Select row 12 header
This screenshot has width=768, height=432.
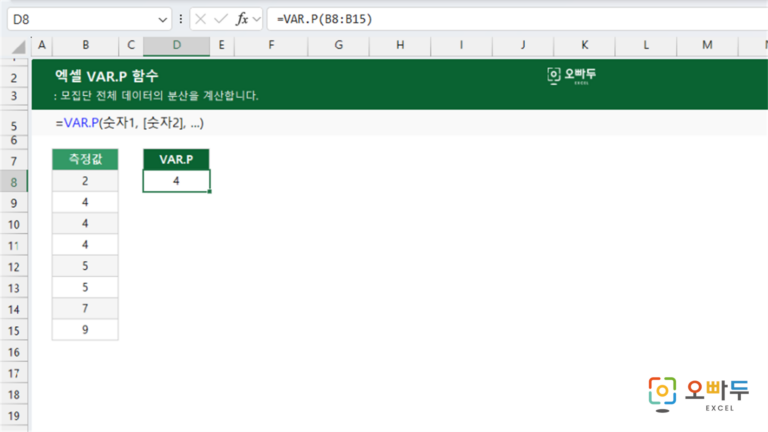14,267
